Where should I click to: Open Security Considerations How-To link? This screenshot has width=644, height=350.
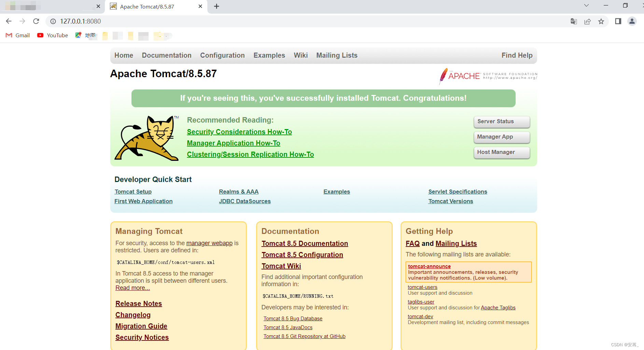(239, 132)
